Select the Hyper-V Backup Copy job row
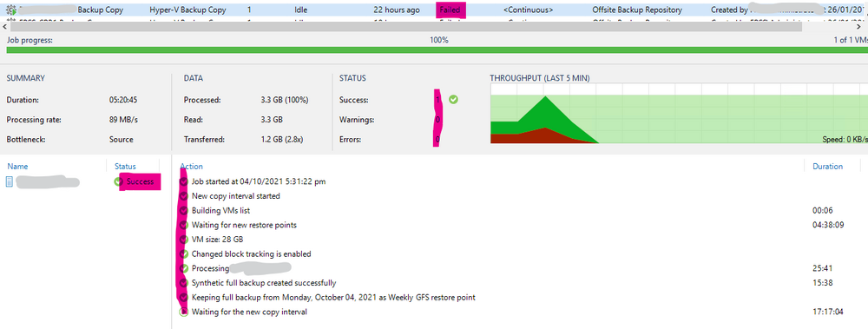This screenshot has height=329, width=868. click(434, 10)
